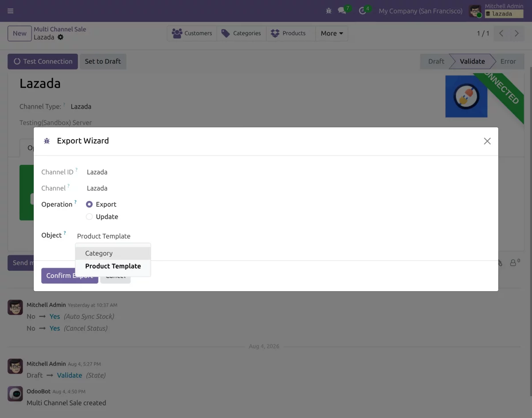The image size is (532, 418).
Task: Click the Channel ID help question mark
Action: (76, 170)
